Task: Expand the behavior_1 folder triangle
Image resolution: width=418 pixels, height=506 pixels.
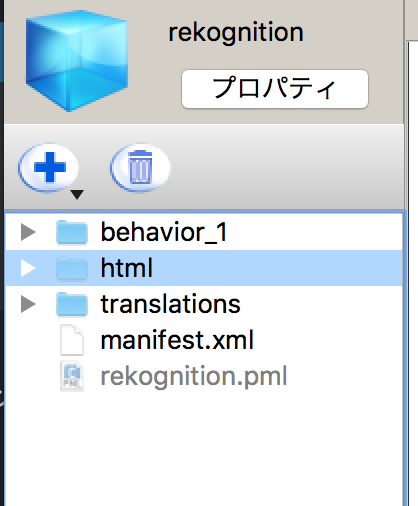Action: pos(28,232)
